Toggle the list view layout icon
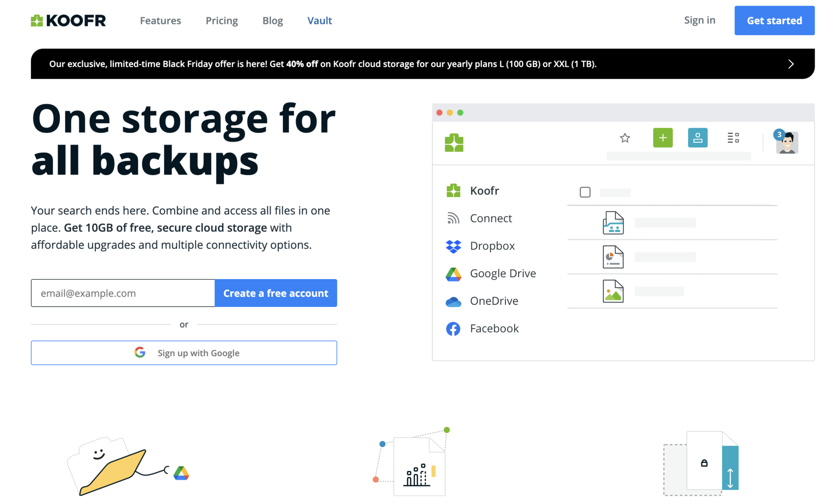This screenshot has width=836, height=504. 733,138
